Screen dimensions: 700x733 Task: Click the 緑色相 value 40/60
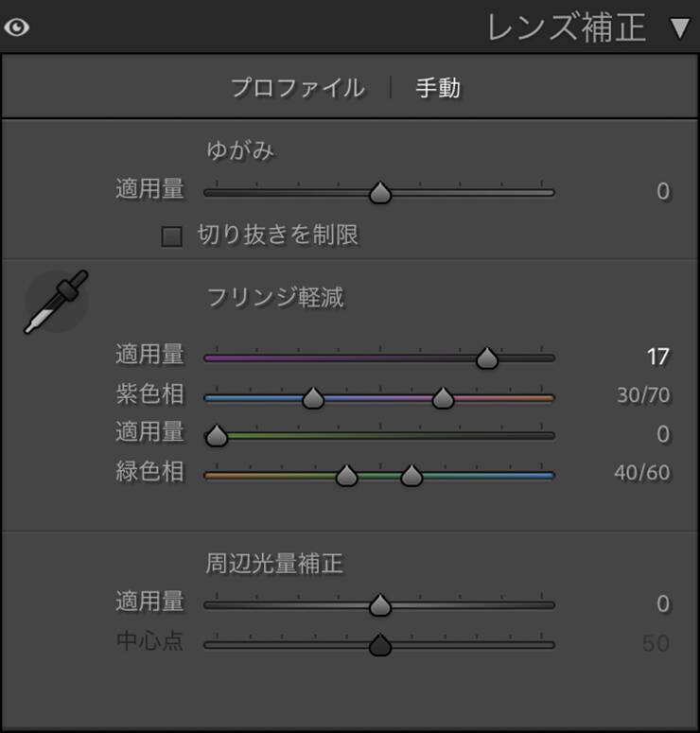point(642,473)
